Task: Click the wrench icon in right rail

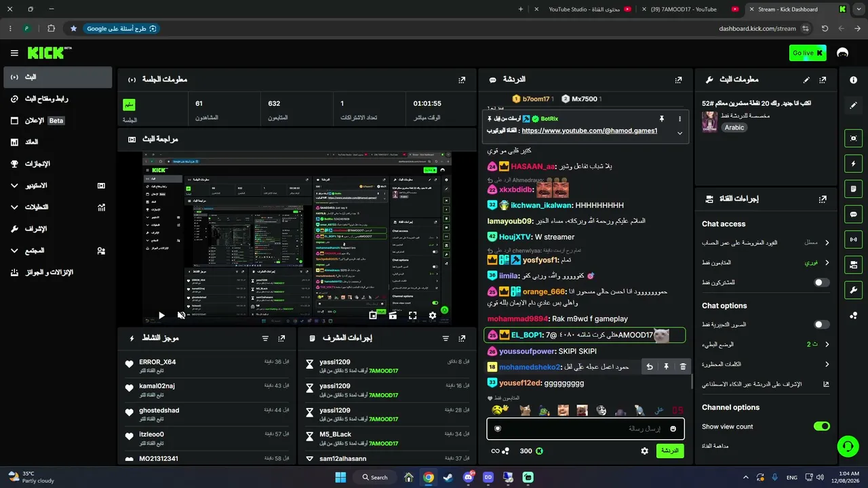Action: pos(853,290)
